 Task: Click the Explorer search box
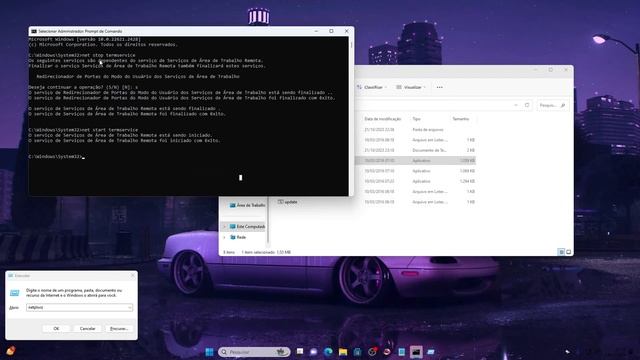pyautogui.click(x=552, y=105)
